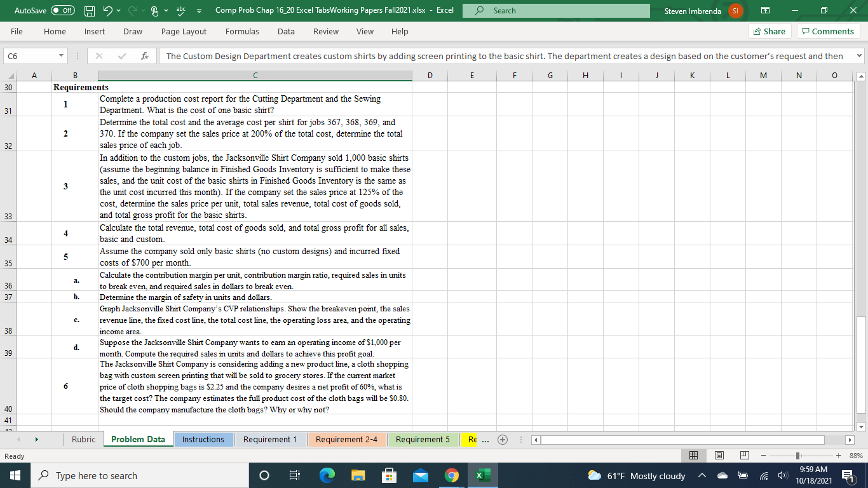The height and width of the screenshot is (488, 868).
Task: Click the Insert Function (fx) icon
Action: coord(145,56)
